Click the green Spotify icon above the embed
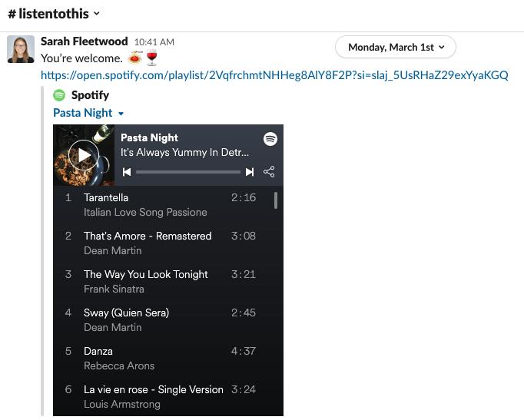Image resolution: width=524 pixels, height=420 pixels. coord(59,95)
